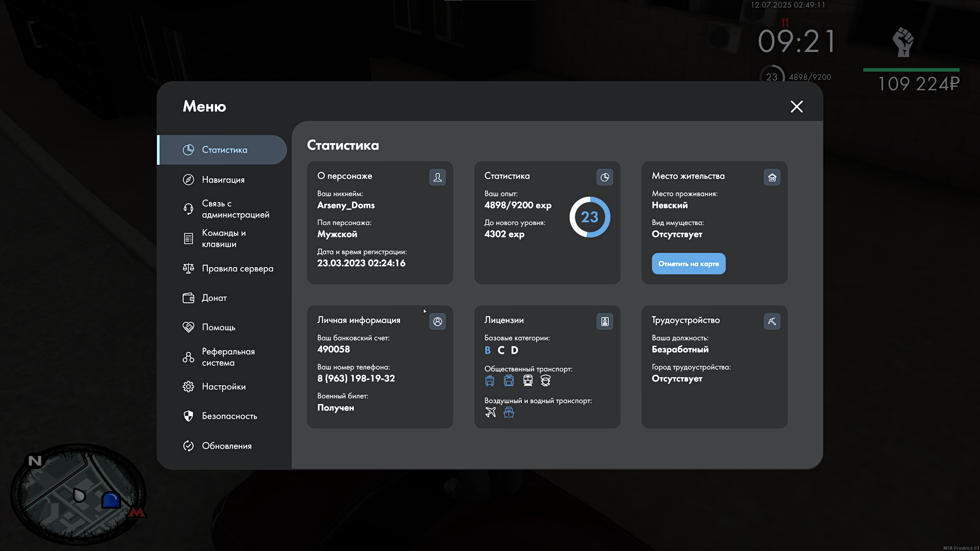
Task: Open Настройки from the sidebar
Action: point(222,386)
